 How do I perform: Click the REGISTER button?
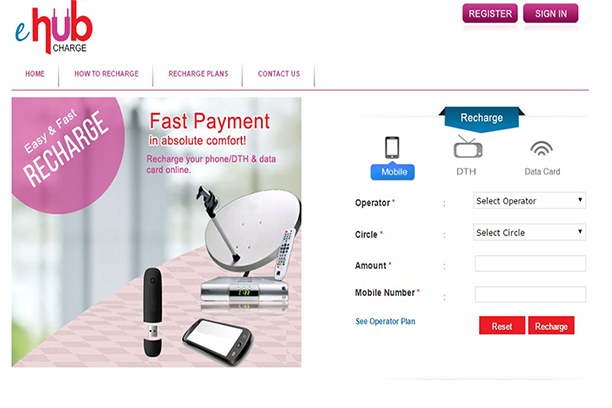click(490, 14)
